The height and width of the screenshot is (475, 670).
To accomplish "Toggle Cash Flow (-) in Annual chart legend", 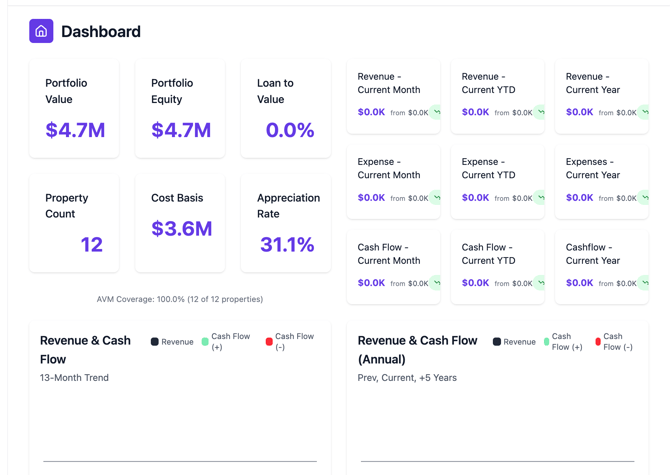I will click(x=613, y=342).
